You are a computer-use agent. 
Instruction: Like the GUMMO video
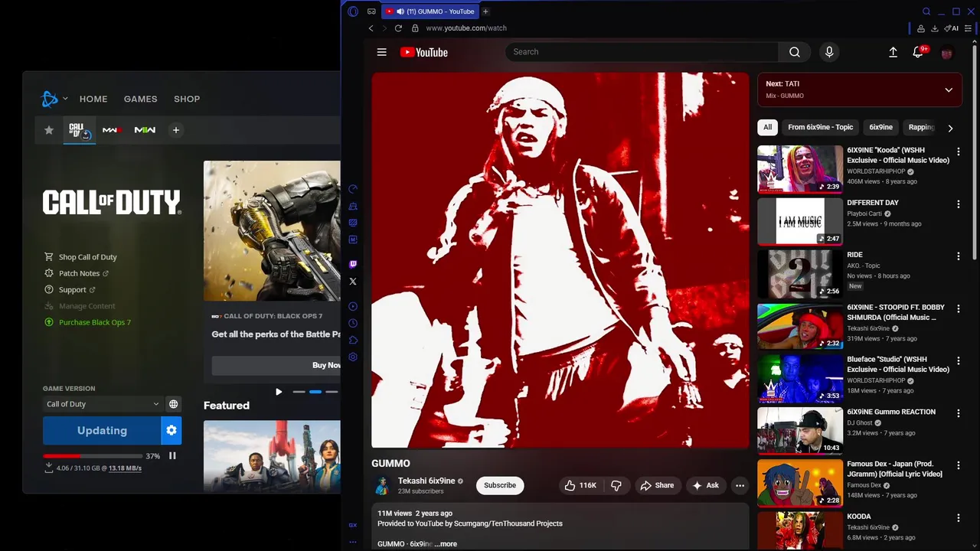click(x=580, y=485)
